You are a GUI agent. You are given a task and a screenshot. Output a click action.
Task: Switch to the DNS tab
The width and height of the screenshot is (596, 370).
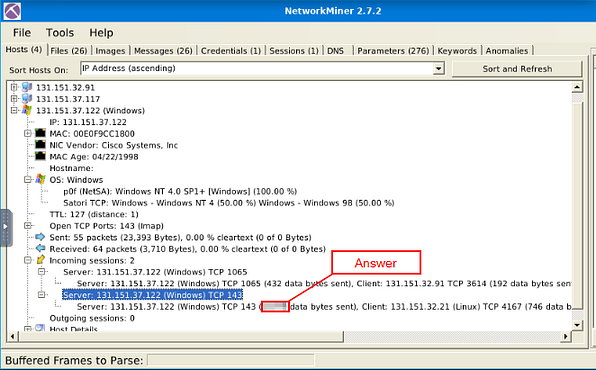[335, 51]
